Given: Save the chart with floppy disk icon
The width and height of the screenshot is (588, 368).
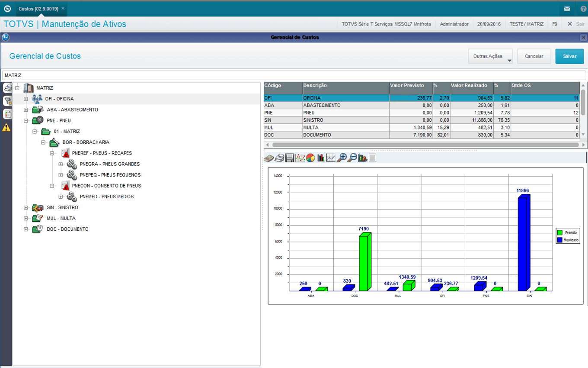Looking at the screenshot, I should pos(290,158).
